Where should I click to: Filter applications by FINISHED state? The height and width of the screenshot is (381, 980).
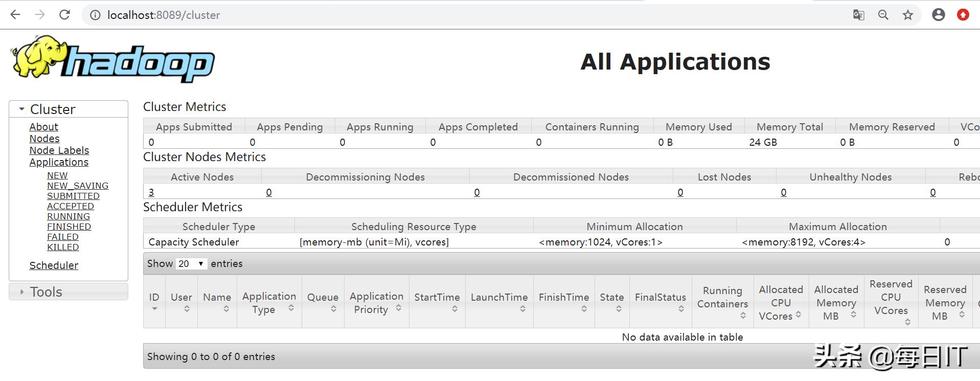pyautogui.click(x=69, y=227)
